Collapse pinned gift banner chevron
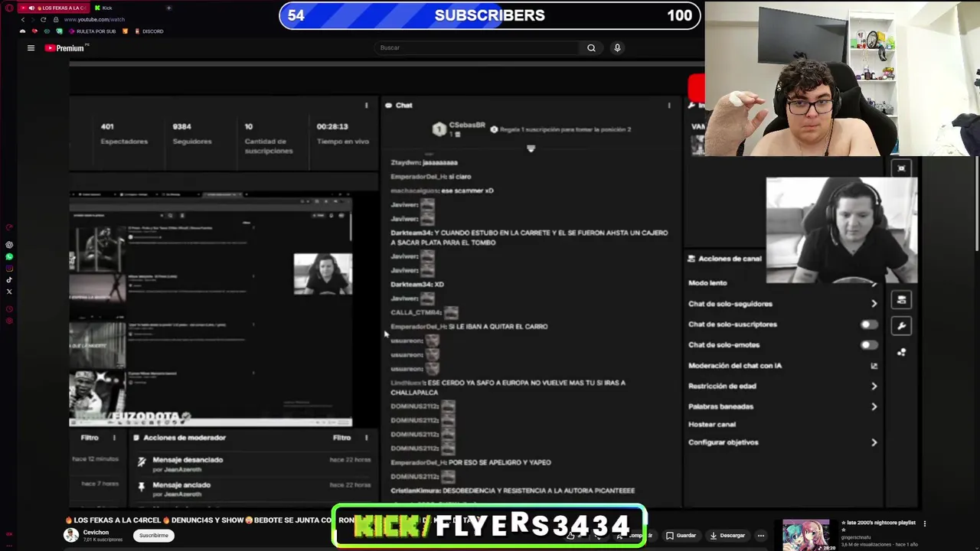This screenshot has width=980, height=551. [x=531, y=148]
